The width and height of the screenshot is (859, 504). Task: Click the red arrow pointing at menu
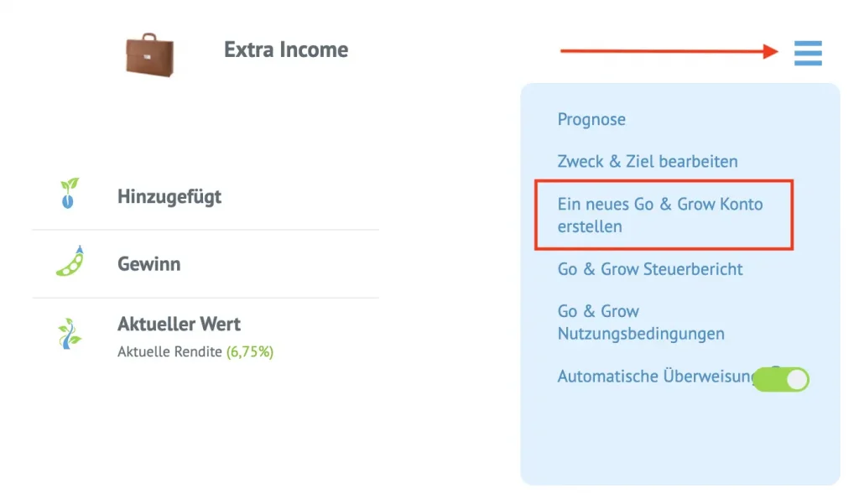(669, 52)
